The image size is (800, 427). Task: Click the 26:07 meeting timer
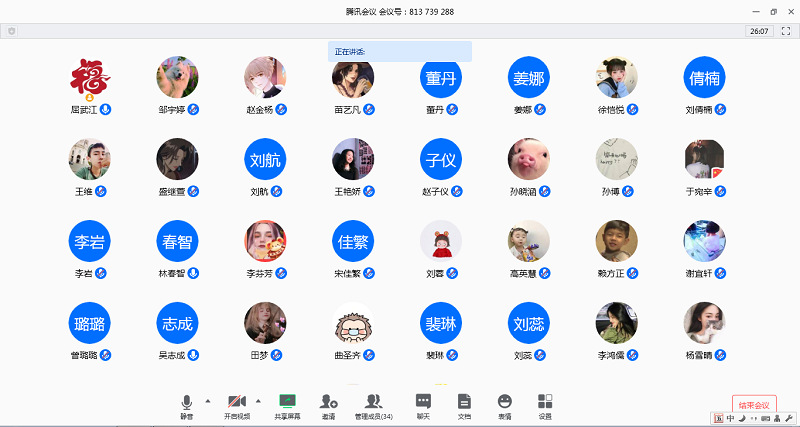coord(758,31)
